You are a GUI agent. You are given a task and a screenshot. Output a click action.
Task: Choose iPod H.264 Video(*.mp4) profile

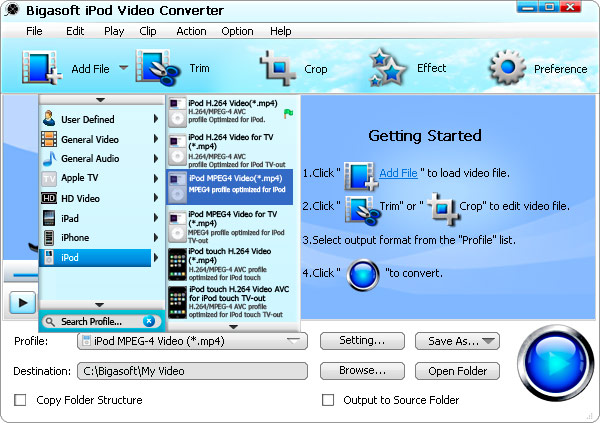coord(231,112)
